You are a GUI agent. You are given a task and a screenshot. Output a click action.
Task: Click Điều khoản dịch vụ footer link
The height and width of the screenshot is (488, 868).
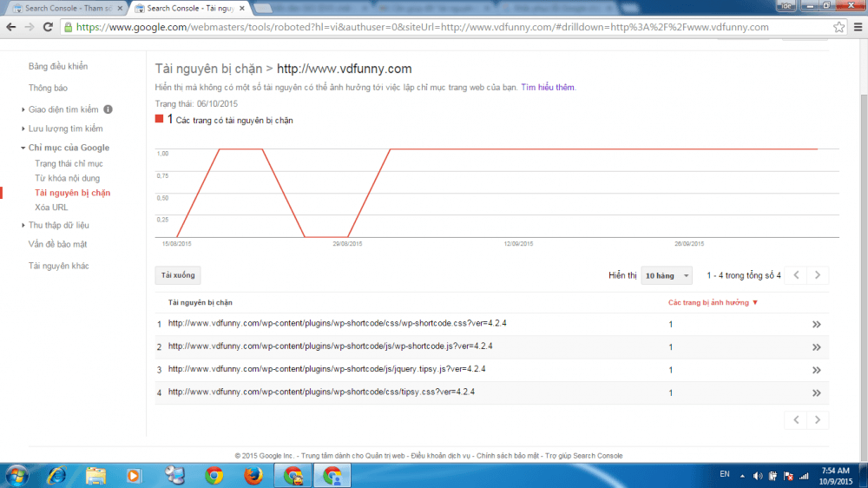click(441, 456)
